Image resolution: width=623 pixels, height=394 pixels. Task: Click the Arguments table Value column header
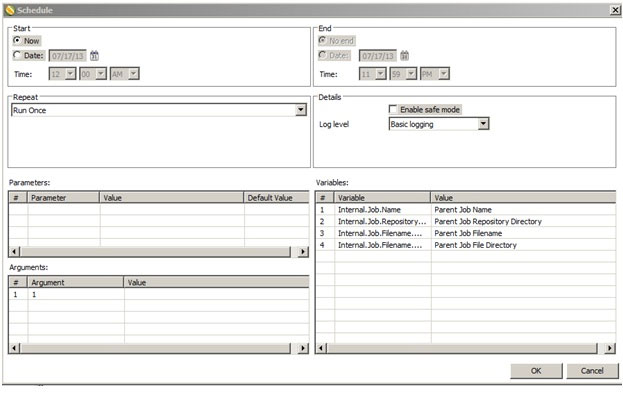click(x=217, y=282)
